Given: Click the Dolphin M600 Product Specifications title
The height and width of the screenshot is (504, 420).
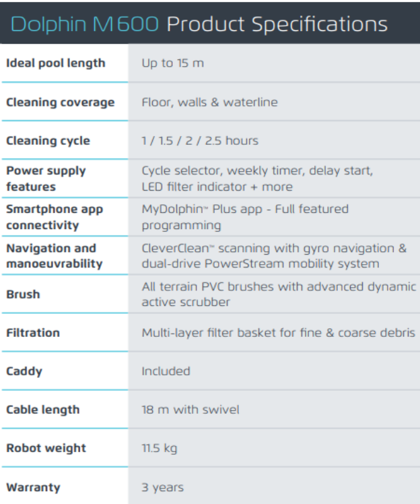Looking at the screenshot, I should coord(199,24).
